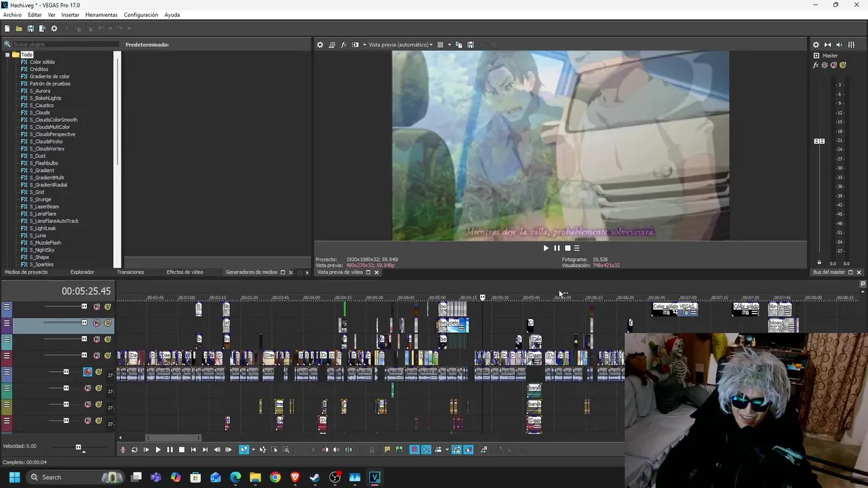Toggle loop playback button
868x488 pixels.
tap(134, 449)
